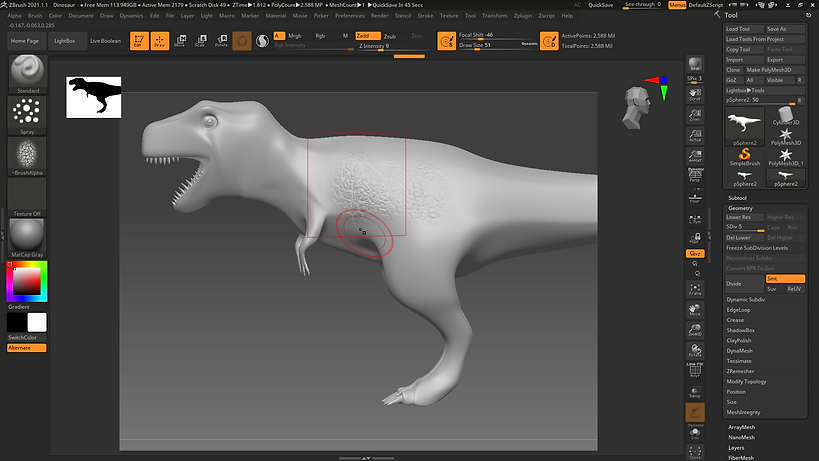Viewport: 819px width, 461px height.
Task: Toggle Perspective distortion (Persp)
Action: click(695, 175)
